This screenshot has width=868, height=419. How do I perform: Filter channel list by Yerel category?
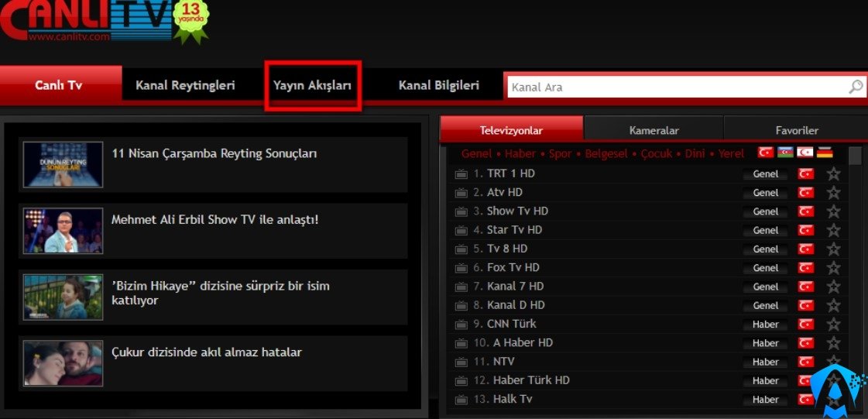point(731,153)
